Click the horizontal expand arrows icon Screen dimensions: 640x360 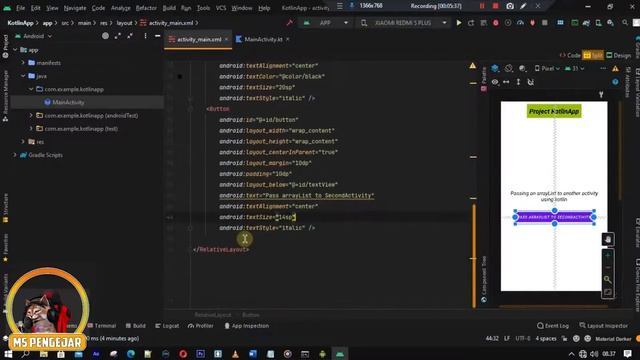click(x=506, y=82)
